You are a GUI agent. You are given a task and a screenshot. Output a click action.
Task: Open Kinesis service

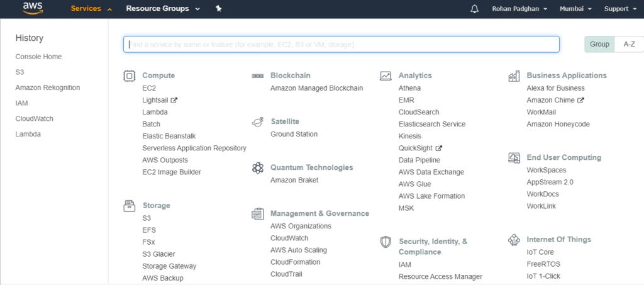(x=410, y=137)
